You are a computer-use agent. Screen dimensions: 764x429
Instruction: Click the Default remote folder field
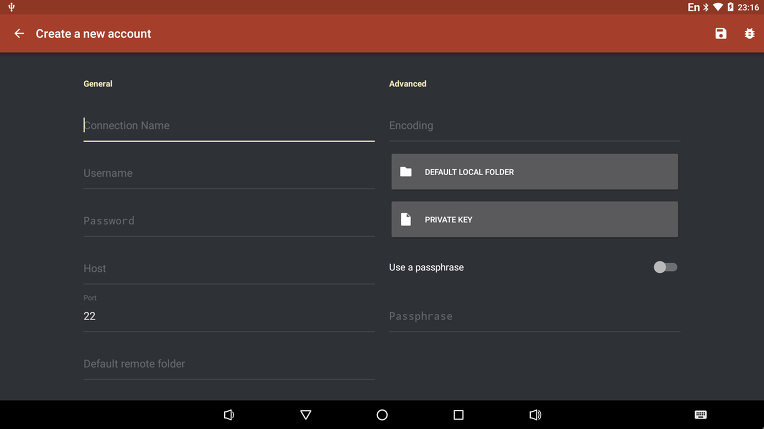(228, 364)
